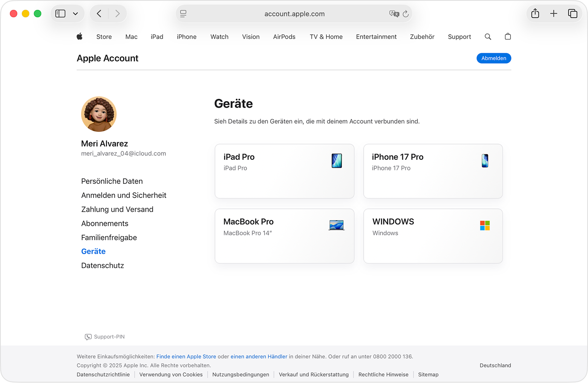
Task: Click the translate icon in the address bar
Action: [394, 14]
